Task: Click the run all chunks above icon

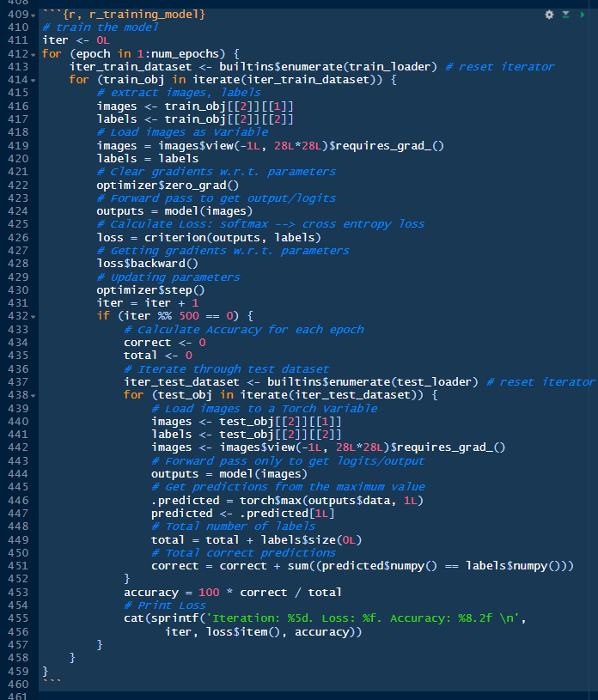Action: (566, 15)
